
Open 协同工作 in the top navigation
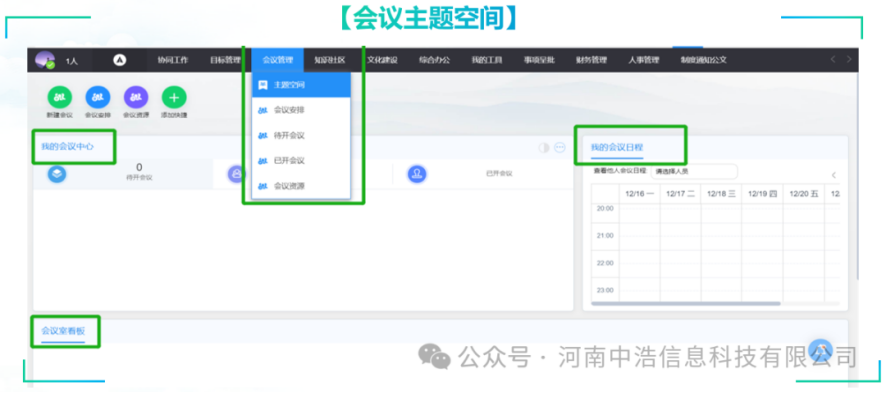pos(172,60)
